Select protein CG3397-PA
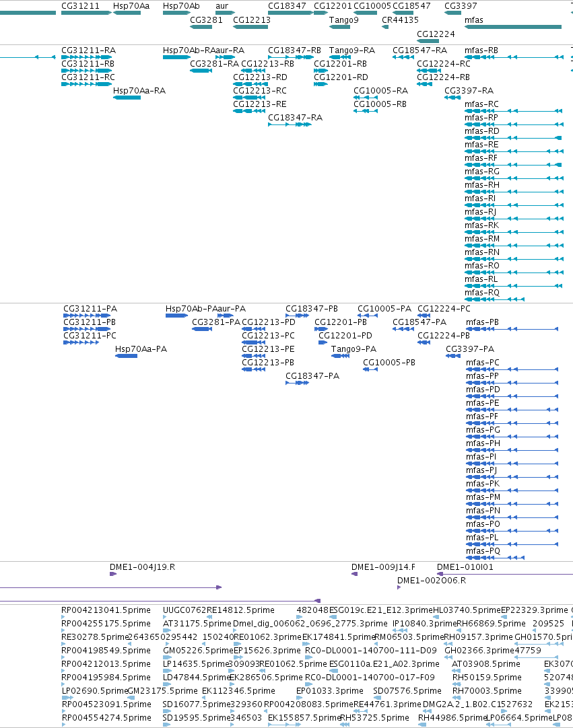573x728 pixels. (x=470, y=349)
